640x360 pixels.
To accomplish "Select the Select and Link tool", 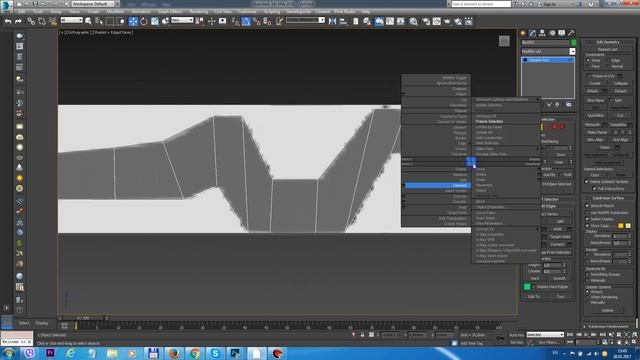I will pos(31,21).
